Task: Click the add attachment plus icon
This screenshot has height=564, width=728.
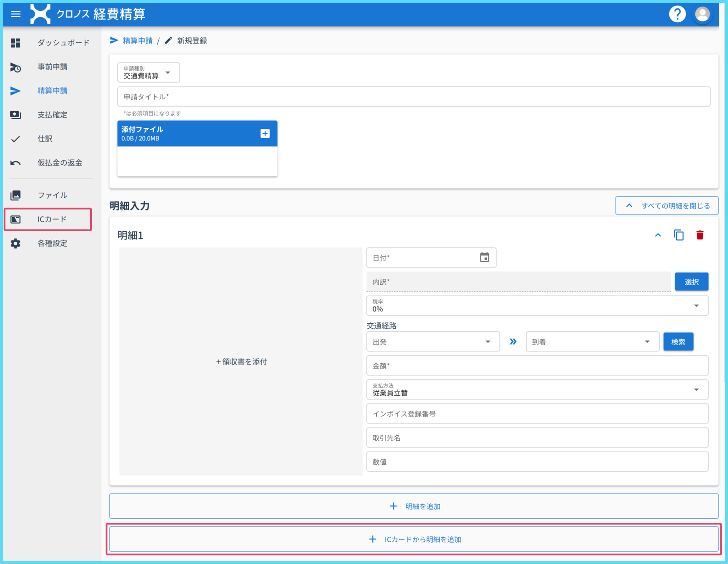Action: (x=265, y=133)
